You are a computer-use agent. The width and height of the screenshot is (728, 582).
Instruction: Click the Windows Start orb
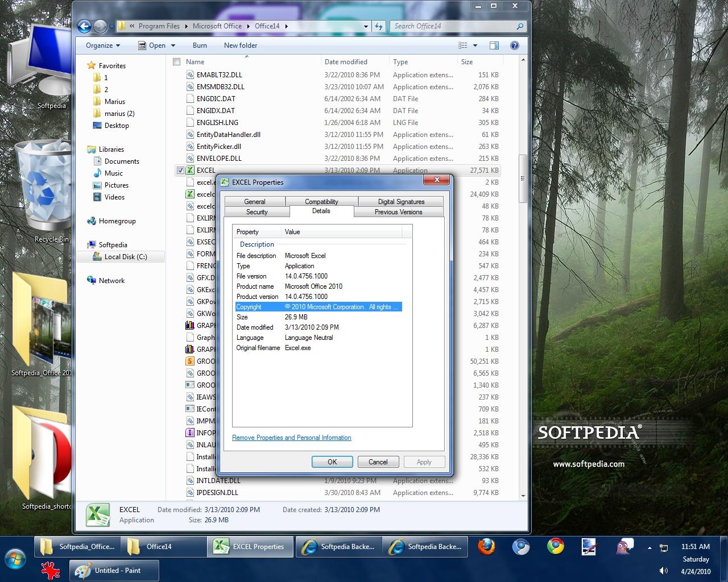coord(15,559)
